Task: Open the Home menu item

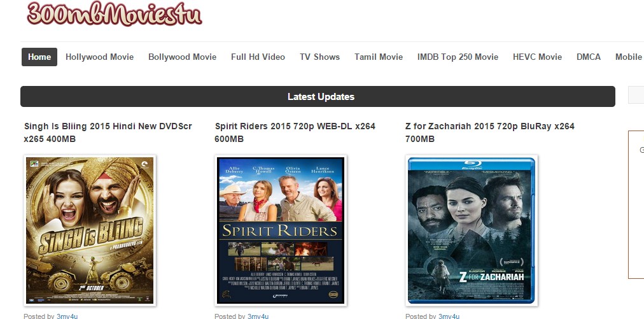Action: (x=39, y=57)
